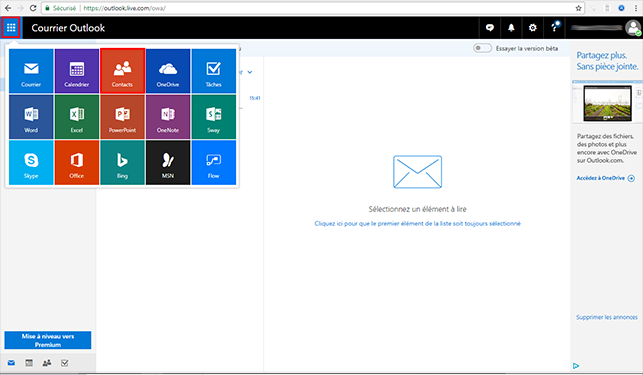The height and width of the screenshot is (375, 643).
Task: Open the Bing tile
Action: tap(122, 162)
